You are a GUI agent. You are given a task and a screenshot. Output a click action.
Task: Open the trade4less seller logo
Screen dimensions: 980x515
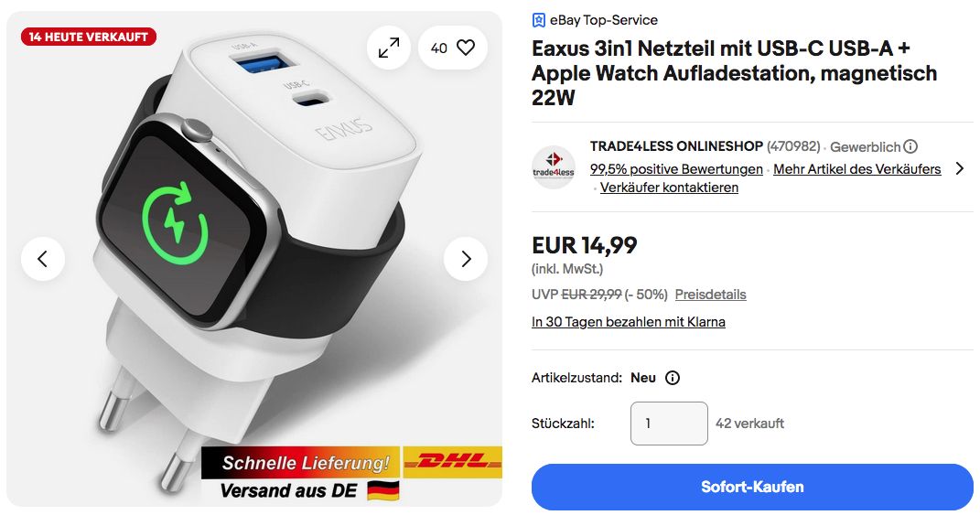[553, 167]
